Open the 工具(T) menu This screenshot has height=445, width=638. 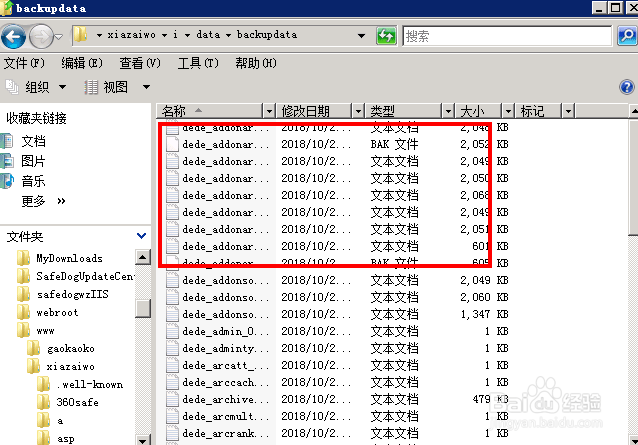(x=198, y=63)
